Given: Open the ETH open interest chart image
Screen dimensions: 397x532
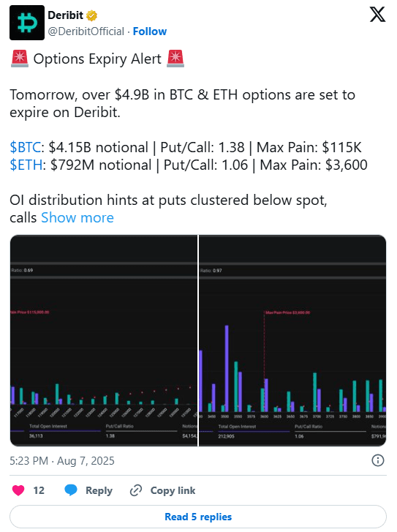Looking at the screenshot, I should pyautogui.click(x=292, y=340).
